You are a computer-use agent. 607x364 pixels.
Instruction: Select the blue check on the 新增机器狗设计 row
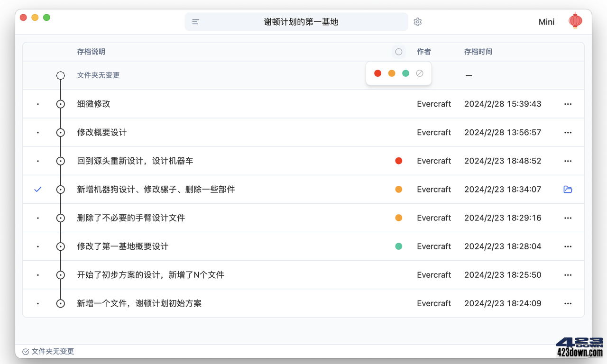click(37, 189)
